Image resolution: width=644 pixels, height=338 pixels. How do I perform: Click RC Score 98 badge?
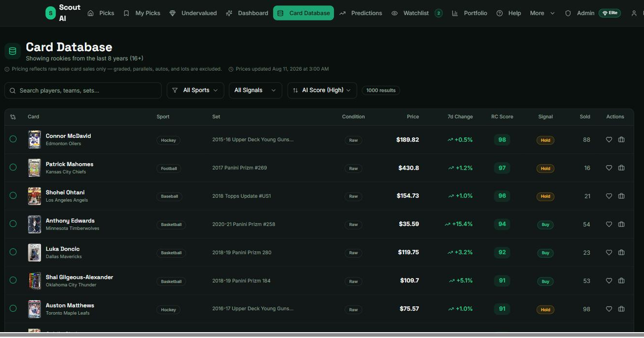pos(502,139)
